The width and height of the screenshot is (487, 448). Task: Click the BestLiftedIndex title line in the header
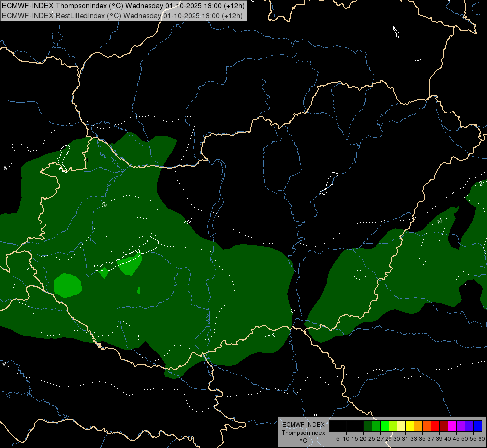tap(122, 16)
